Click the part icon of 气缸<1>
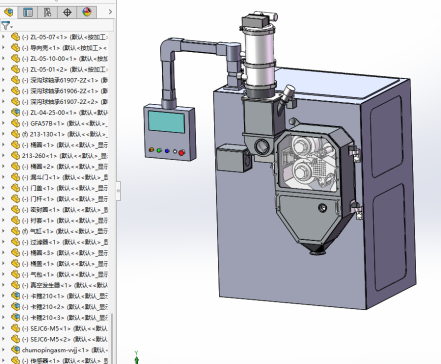441x364 pixels. [15, 231]
